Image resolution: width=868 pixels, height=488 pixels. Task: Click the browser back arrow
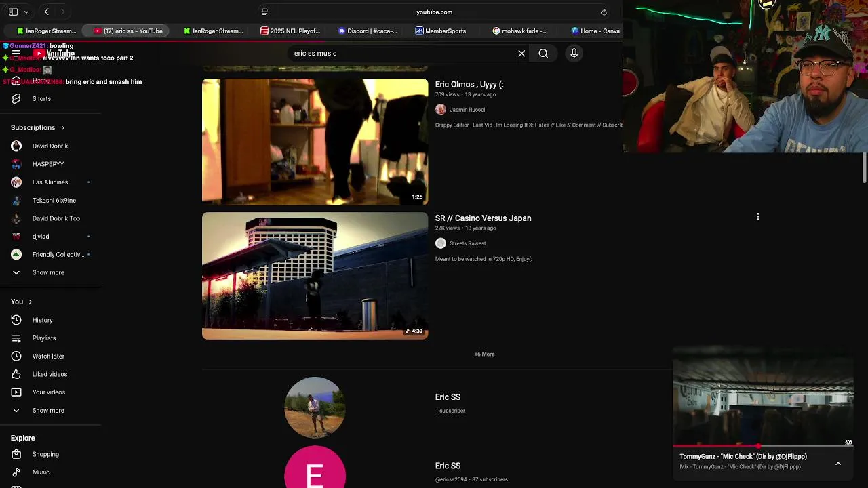point(47,12)
